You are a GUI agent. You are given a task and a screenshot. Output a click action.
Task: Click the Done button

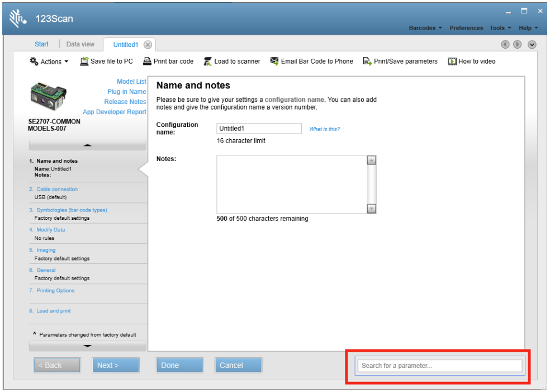[x=180, y=365]
